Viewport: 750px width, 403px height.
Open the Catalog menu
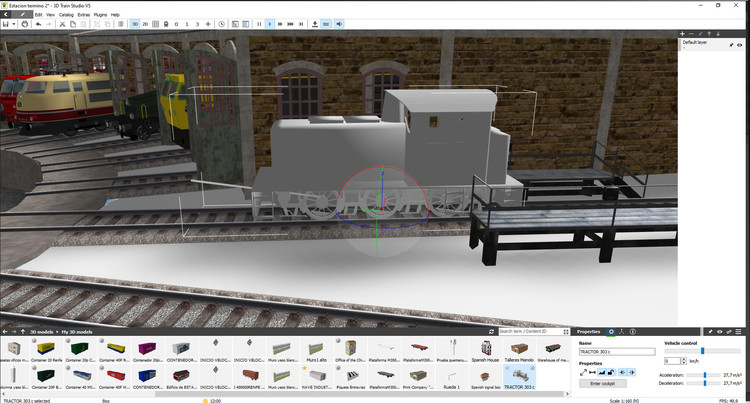66,15
